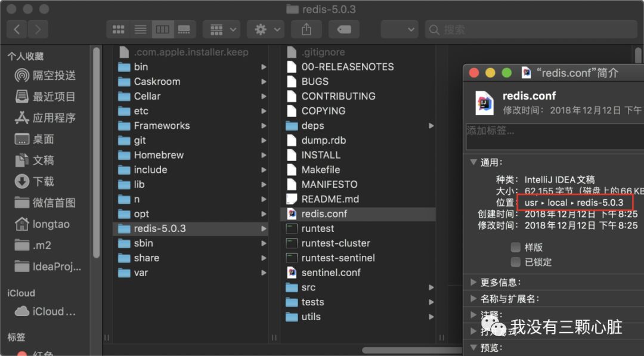Switch to gallery view in toolbar

click(x=184, y=29)
